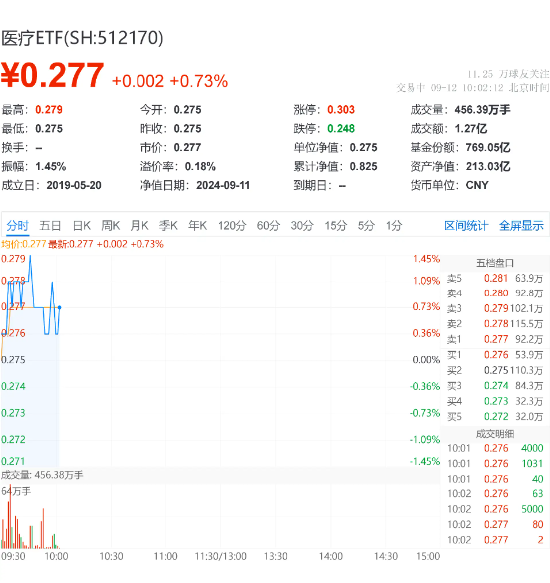Select the 120分 interval tab

232,225
